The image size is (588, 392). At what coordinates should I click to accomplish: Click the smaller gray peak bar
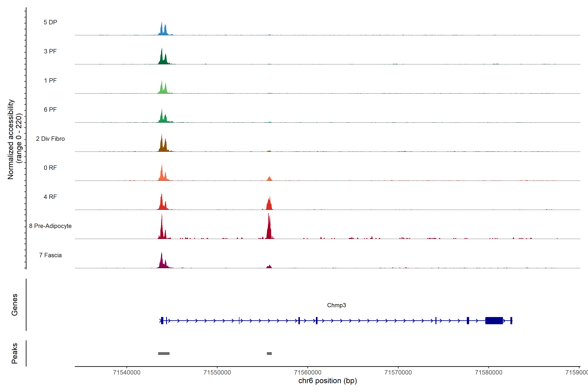[269, 353]
